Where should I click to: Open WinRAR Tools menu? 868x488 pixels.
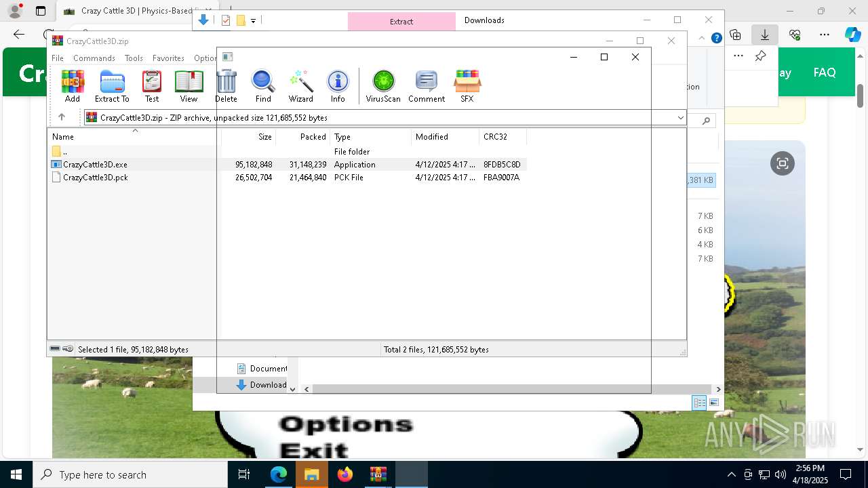[134, 58]
